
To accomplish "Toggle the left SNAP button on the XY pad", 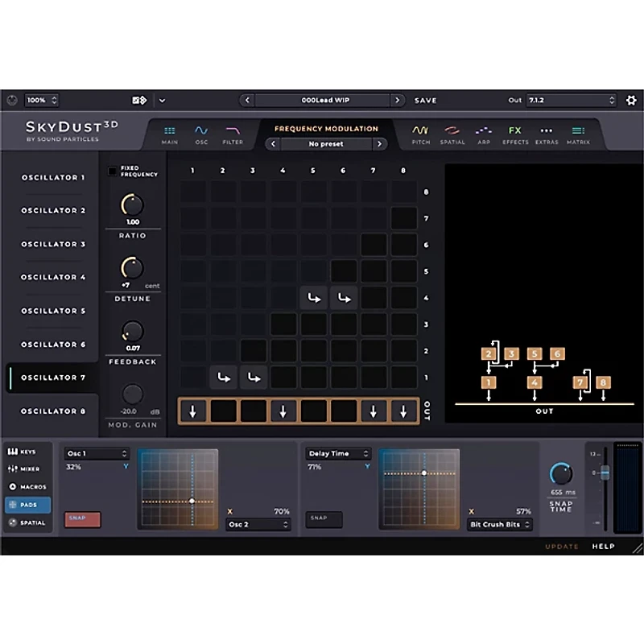I will point(80,518).
